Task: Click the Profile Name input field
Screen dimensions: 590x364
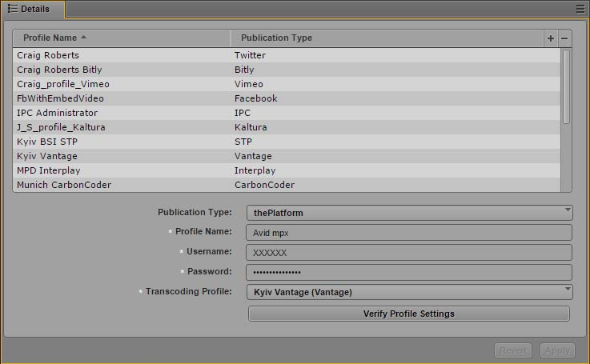Action: pyautogui.click(x=409, y=233)
